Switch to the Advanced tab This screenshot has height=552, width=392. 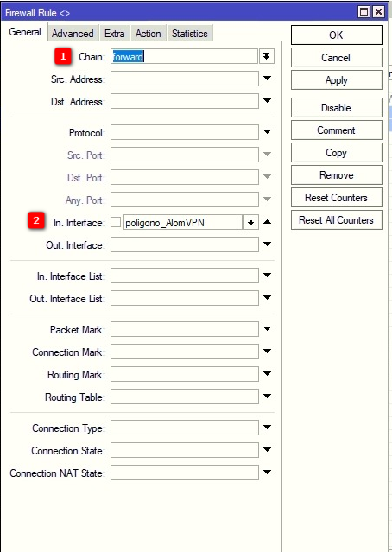(x=73, y=34)
